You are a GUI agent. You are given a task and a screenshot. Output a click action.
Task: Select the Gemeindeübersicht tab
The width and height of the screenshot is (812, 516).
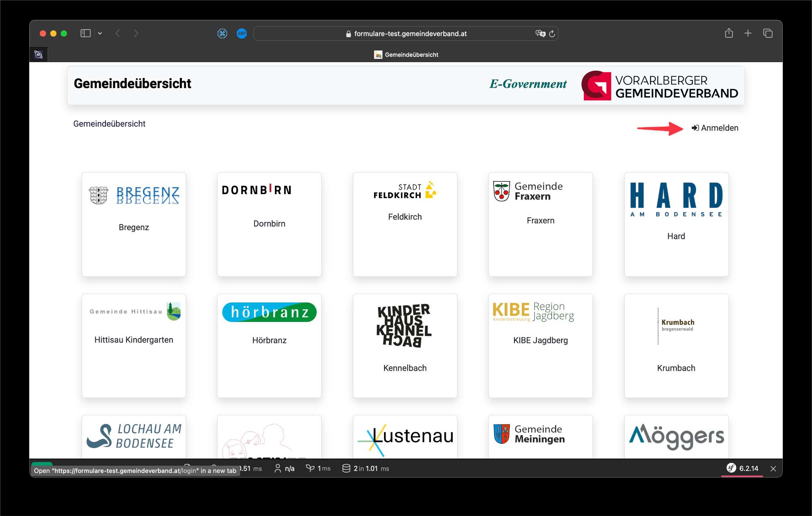tap(406, 54)
